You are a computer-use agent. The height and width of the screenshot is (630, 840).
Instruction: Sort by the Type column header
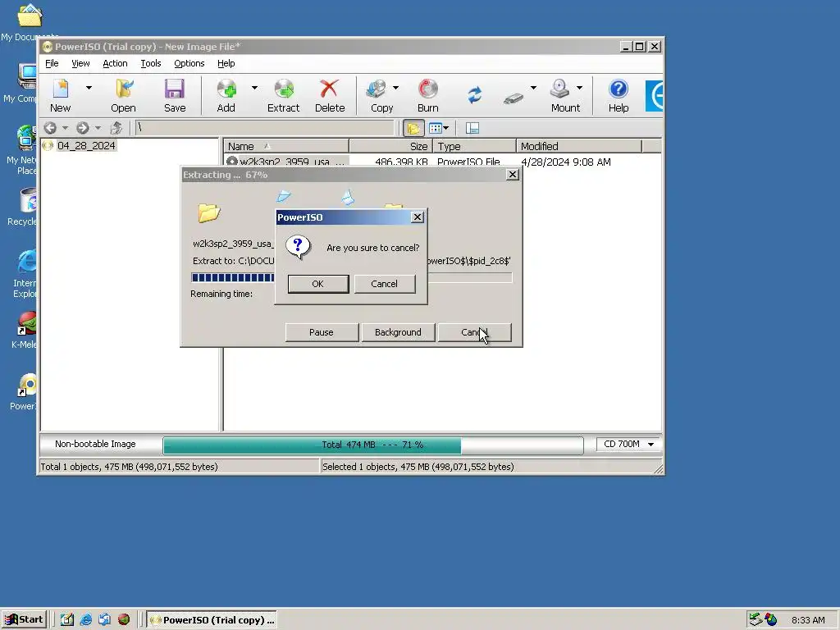coord(474,146)
